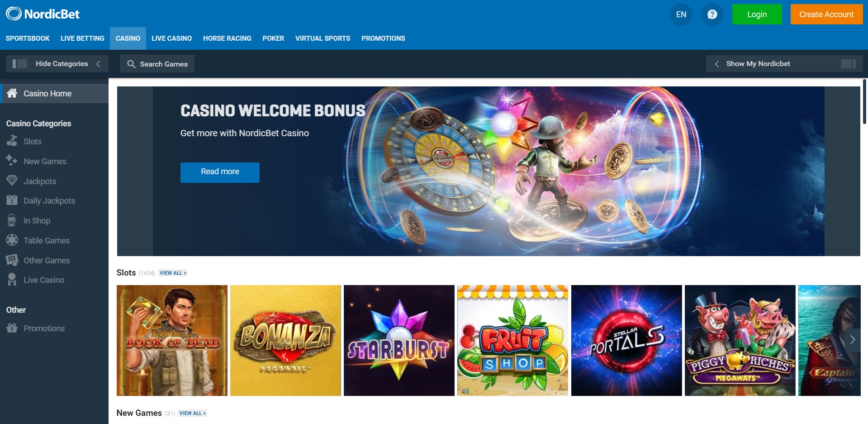Expand Slots with VIEW ALL
The image size is (868, 424).
[x=173, y=273]
